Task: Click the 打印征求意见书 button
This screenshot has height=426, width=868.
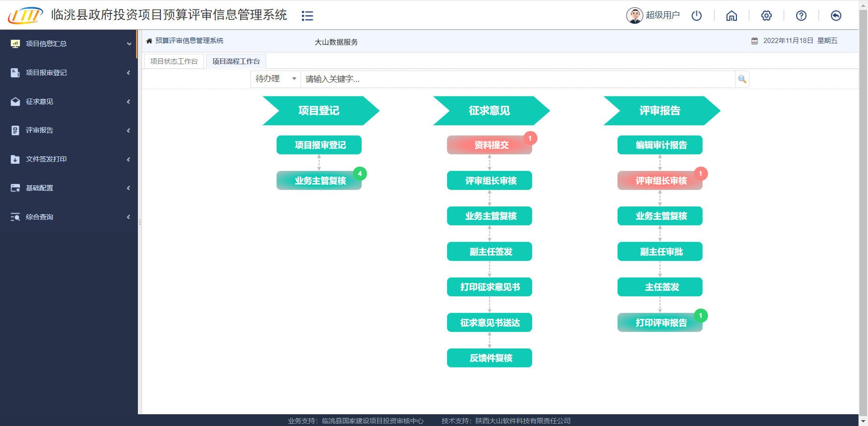Action: pyautogui.click(x=490, y=287)
